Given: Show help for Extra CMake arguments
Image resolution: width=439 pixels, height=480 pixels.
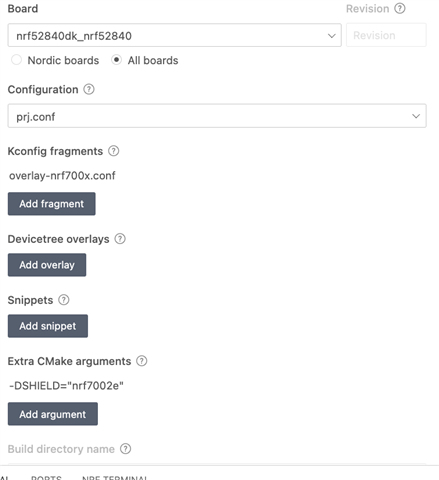Looking at the screenshot, I should coord(142,361).
